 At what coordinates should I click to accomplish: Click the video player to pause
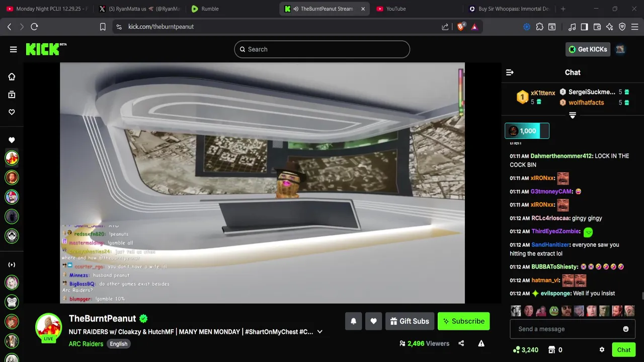(x=262, y=183)
